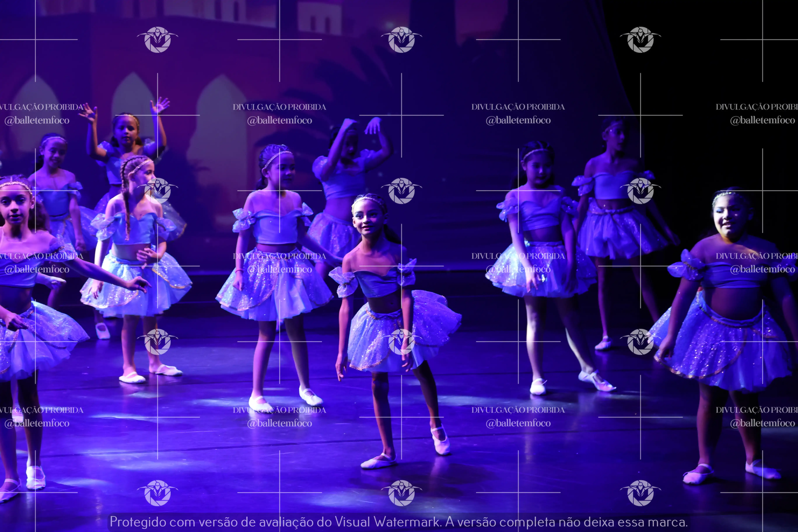The height and width of the screenshot is (532, 798).
Task: Click camera logo watermark on dark curtain top-right
Action: click(x=640, y=40)
